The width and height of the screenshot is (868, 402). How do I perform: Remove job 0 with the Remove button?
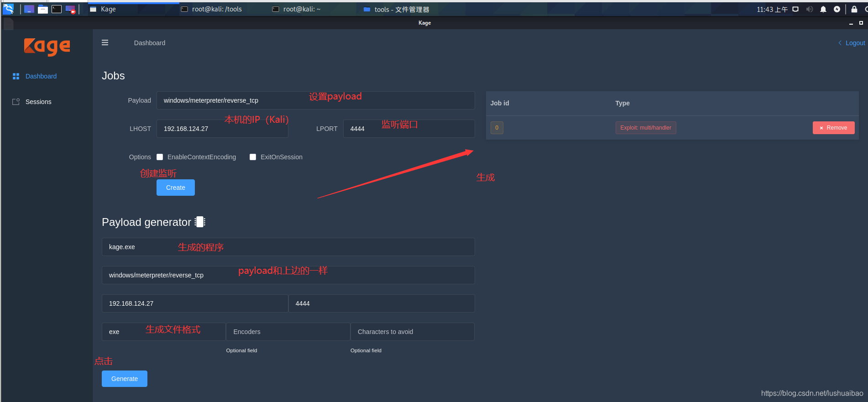[x=833, y=128]
